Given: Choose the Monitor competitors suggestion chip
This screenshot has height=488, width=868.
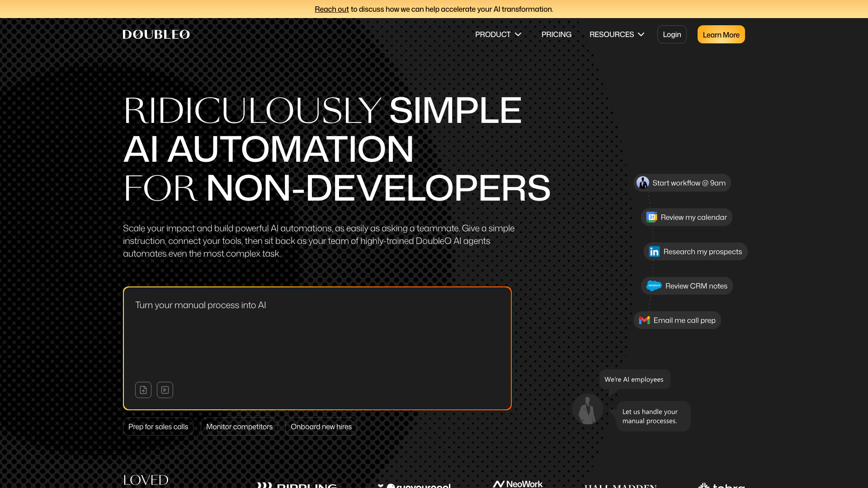Looking at the screenshot, I should coord(239,427).
